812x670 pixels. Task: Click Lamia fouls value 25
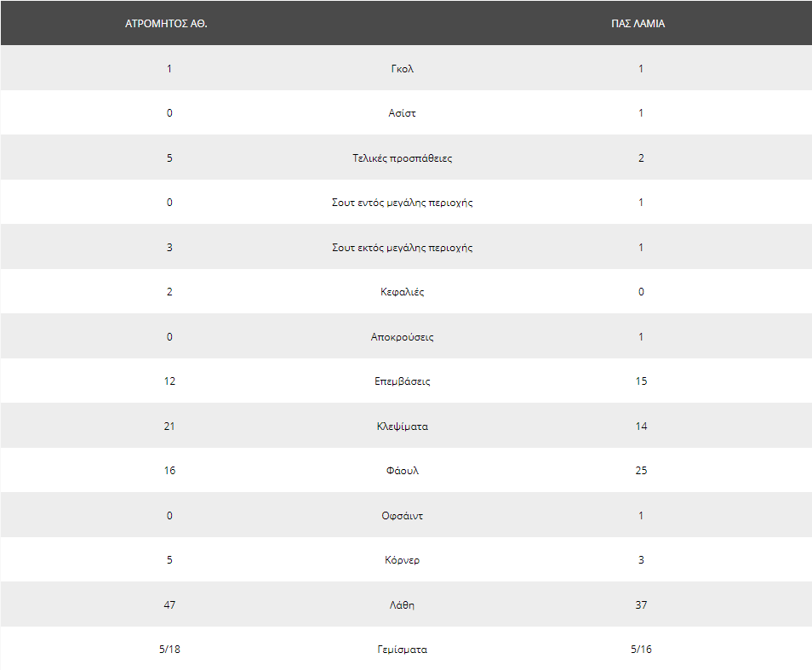641,470
